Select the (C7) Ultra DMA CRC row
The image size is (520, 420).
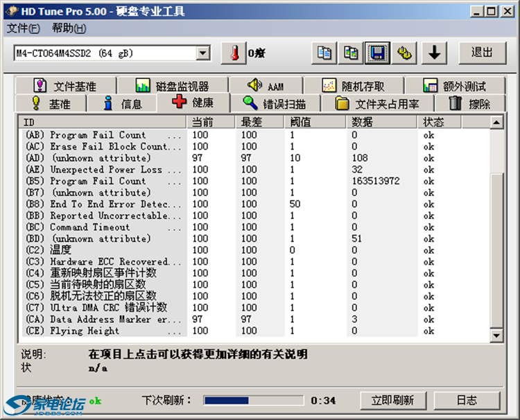pos(254,308)
